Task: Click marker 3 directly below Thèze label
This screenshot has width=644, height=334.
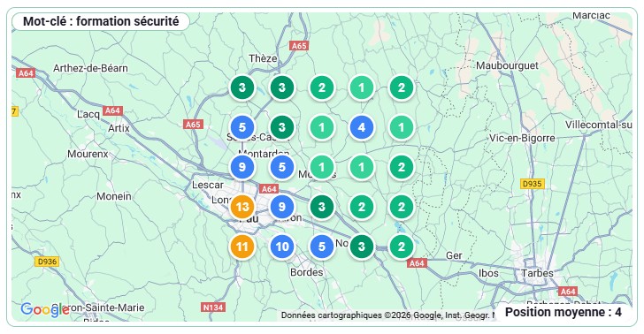Action: [x=281, y=87]
